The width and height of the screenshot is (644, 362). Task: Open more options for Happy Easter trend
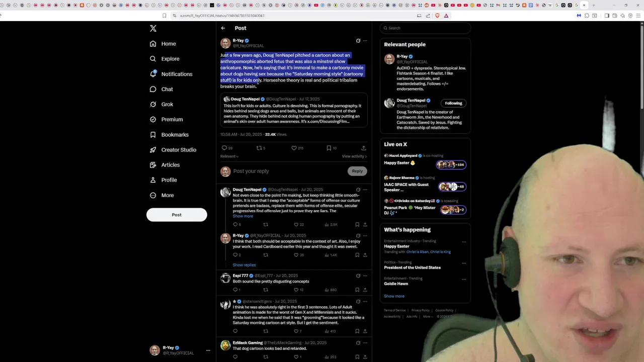464,242
